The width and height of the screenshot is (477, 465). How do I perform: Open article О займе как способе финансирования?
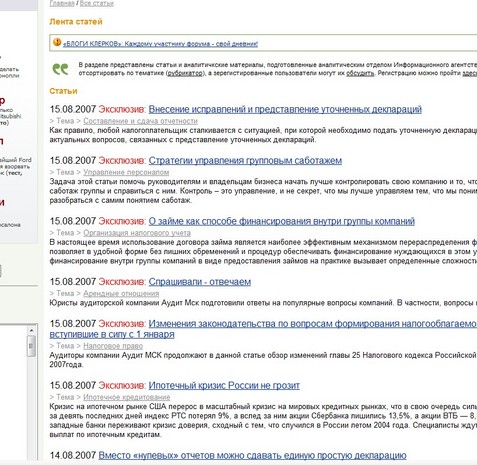pyautogui.click(x=282, y=221)
